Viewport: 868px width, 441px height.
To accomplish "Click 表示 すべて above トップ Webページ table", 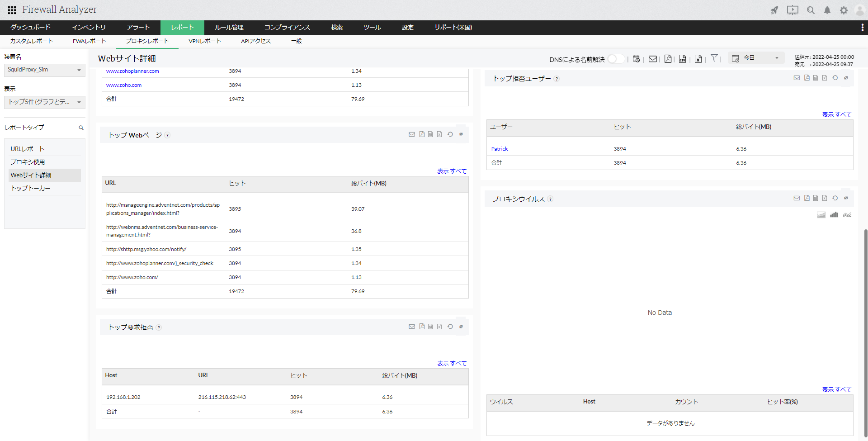I will (x=452, y=171).
